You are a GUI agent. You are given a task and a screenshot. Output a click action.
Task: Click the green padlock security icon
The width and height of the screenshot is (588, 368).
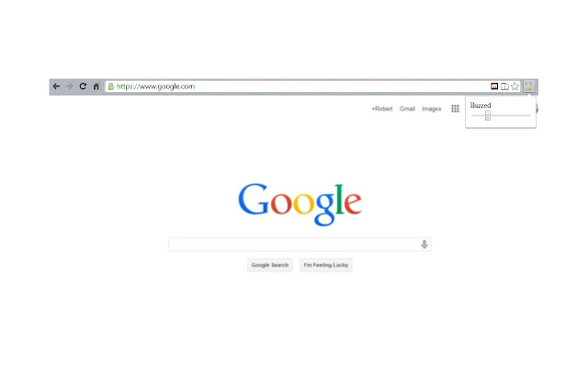pos(110,86)
